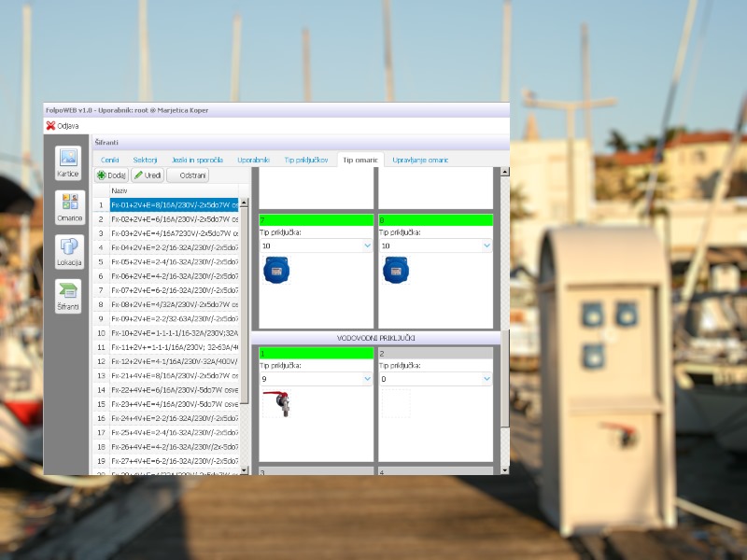Click the water tap image in slot 1
The width and height of the screenshot is (747, 560).
pos(276,403)
